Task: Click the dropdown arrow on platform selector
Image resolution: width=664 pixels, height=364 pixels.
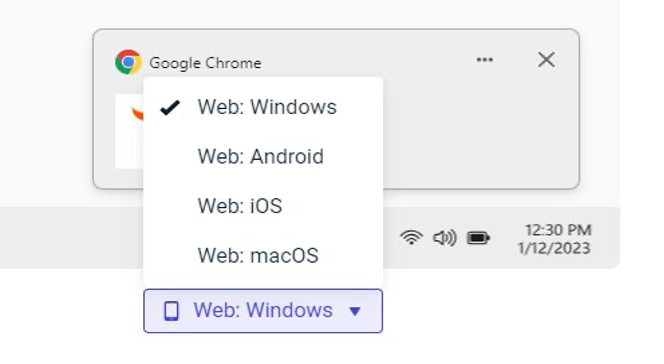Action: (x=355, y=312)
